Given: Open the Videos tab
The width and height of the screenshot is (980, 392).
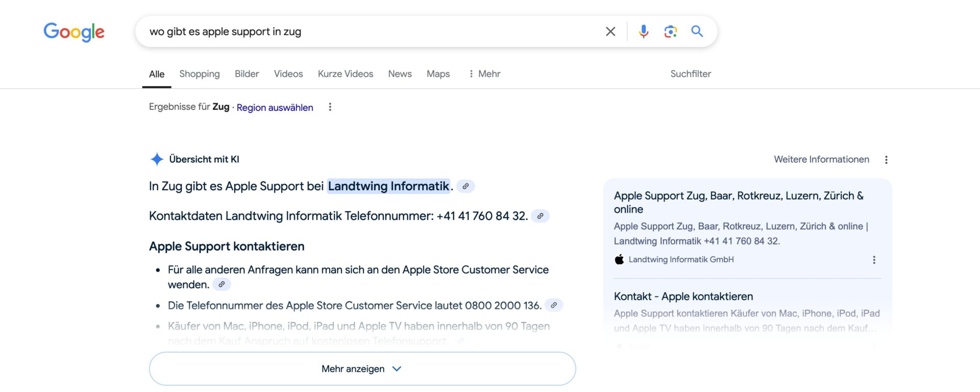Looking at the screenshot, I should click(288, 74).
